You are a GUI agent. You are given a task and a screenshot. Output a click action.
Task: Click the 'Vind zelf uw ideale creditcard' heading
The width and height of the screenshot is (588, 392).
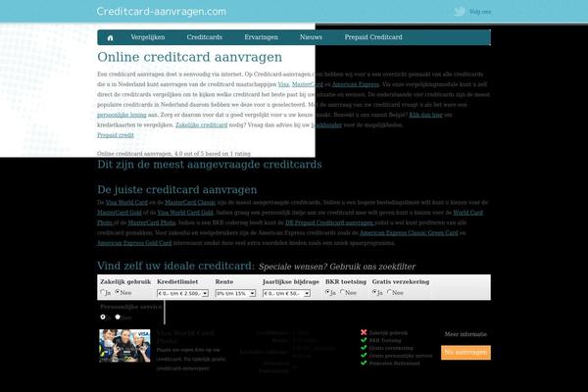175,266
